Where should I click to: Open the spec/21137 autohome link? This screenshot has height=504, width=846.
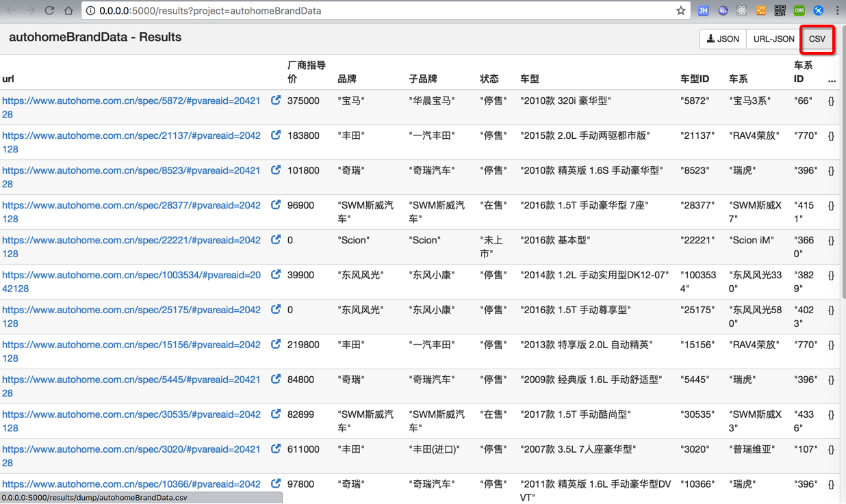pos(131,142)
